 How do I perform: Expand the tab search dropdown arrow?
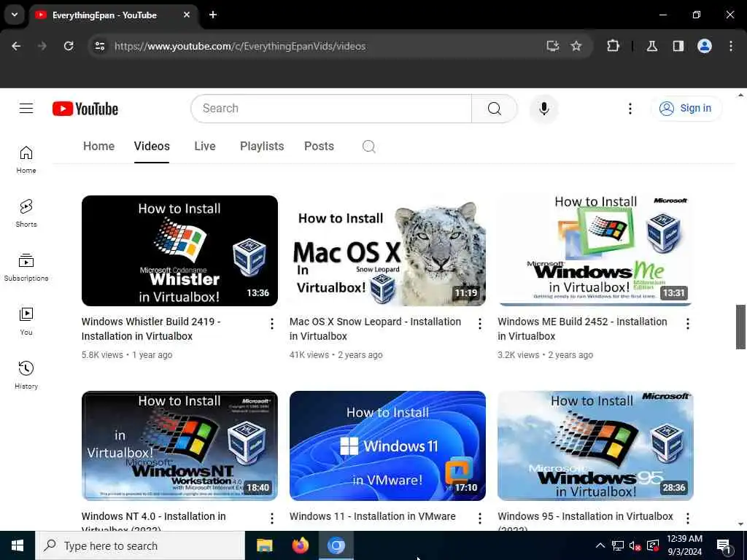click(x=15, y=15)
